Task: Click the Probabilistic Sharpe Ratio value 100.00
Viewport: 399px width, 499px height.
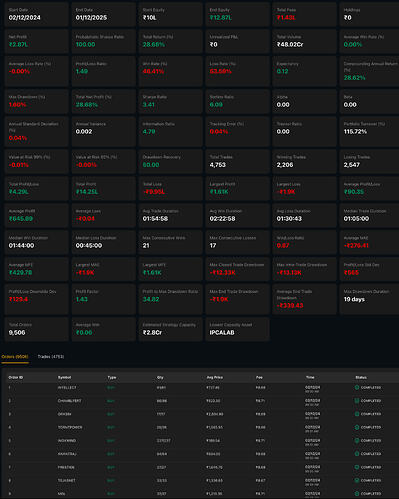Action: pyautogui.click(x=85, y=44)
